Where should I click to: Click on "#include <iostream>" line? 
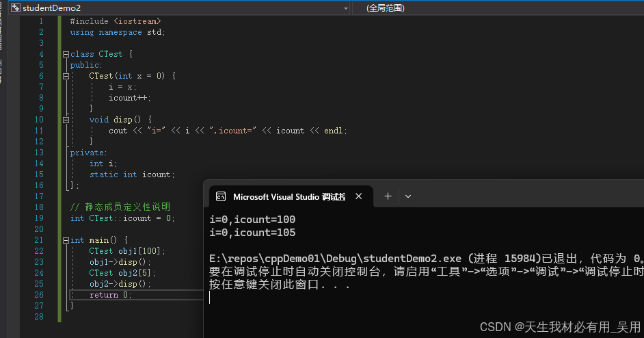click(116, 21)
